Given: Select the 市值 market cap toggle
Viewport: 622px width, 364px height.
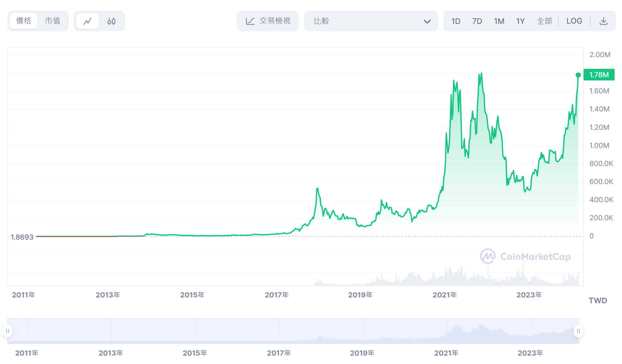Looking at the screenshot, I should click(x=52, y=21).
